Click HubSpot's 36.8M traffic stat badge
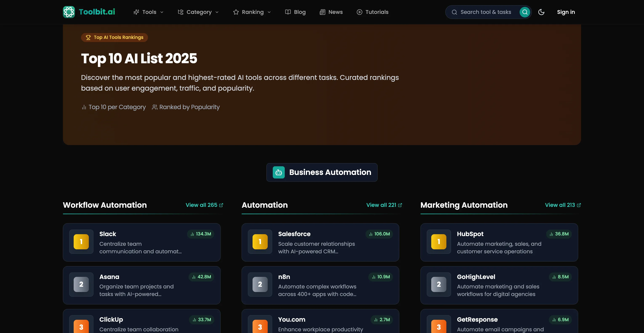644x333 pixels. click(559, 234)
